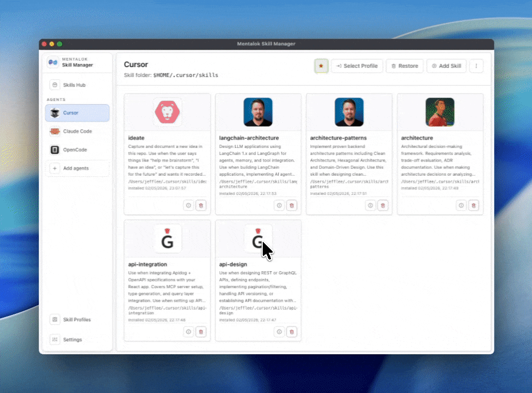
Task: Show info for the ideate skill
Action: click(x=188, y=205)
